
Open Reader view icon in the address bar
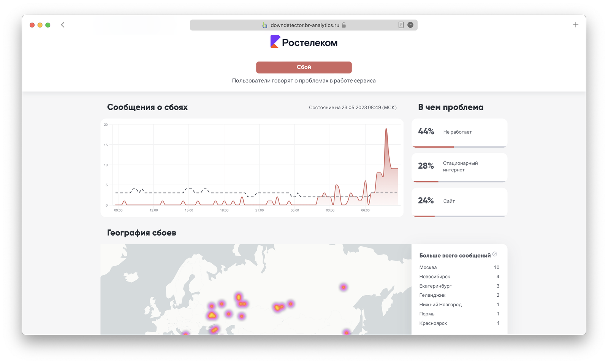(401, 25)
